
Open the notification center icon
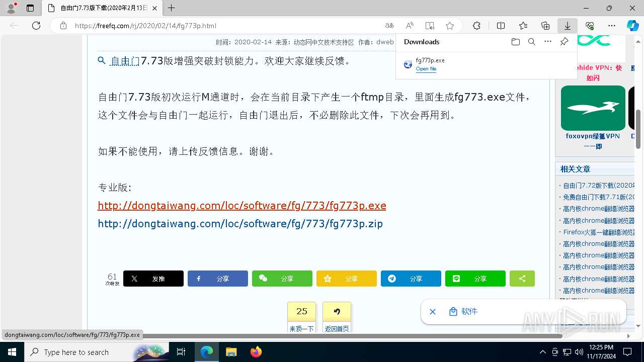(627, 352)
